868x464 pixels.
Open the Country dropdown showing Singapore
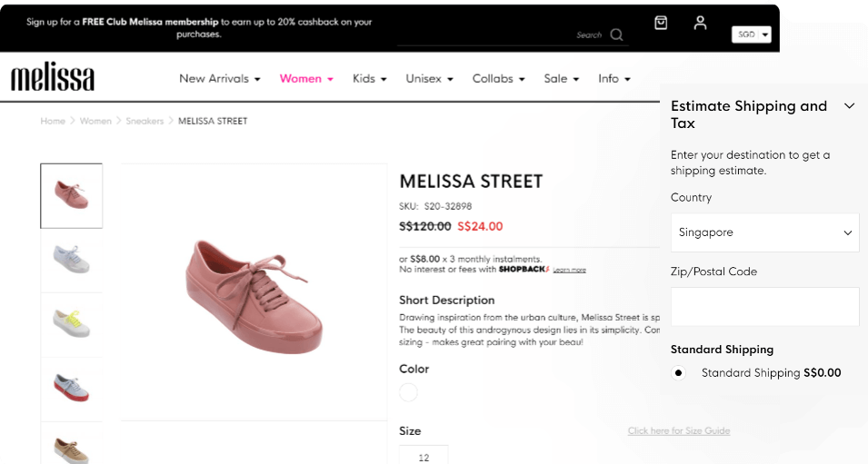764,232
